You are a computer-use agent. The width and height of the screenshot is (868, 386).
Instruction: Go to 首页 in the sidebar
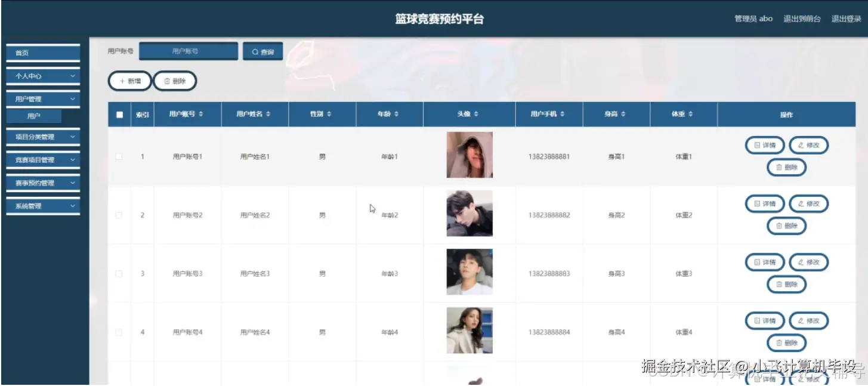43,53
